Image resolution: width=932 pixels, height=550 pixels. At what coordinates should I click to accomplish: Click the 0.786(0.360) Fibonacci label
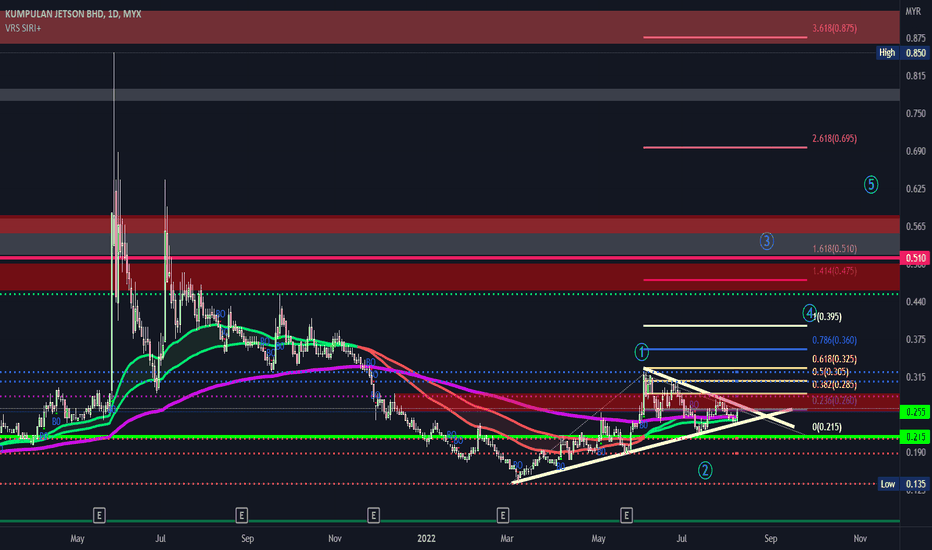[835, 340]
